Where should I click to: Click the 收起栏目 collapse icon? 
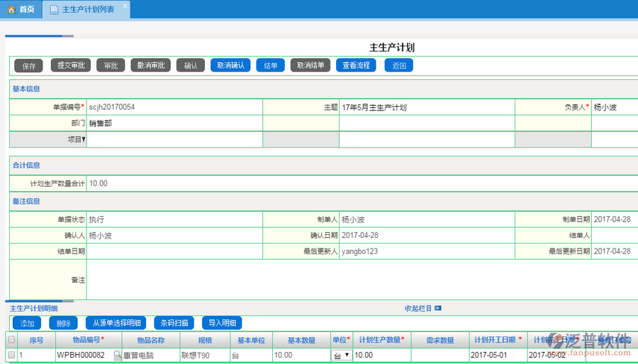[438, 308]
